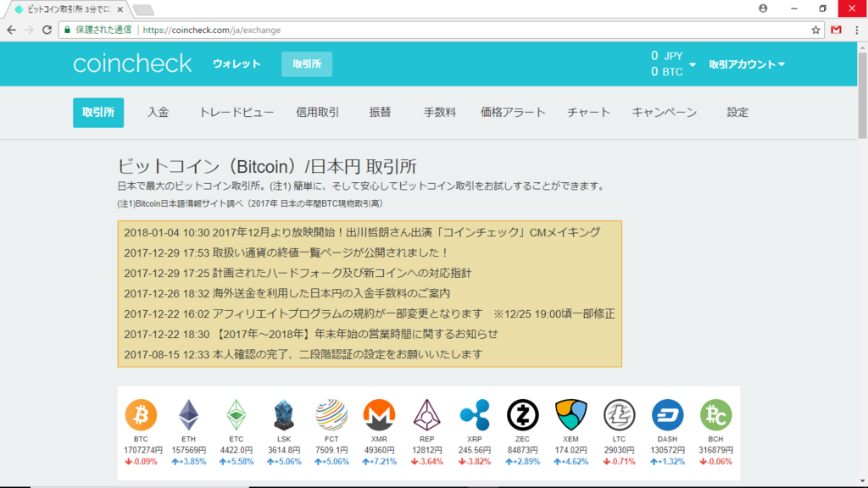
Task: Open 2017-08-15 本人確認 二段階認証 news
Action: pyautogui.click(x=303, y=355)
